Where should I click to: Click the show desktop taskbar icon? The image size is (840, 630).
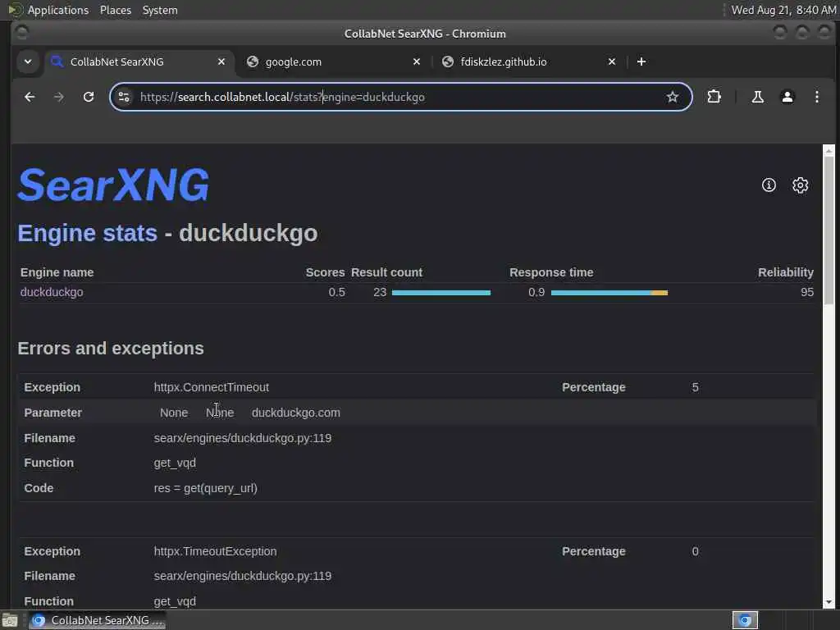[10, 620]
